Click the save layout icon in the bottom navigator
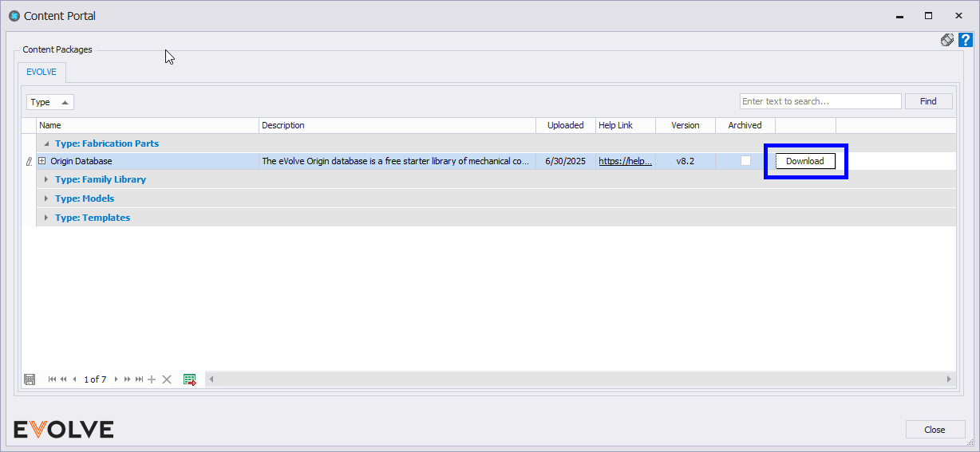The width and height of the screenshot is (980, 452). coord(30,379)
